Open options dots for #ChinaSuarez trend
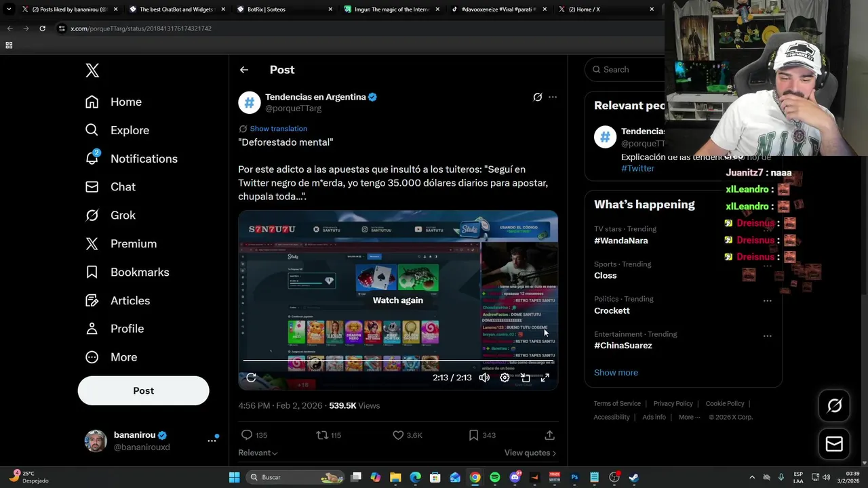Screen dimensions: 868x488 click(x=767, y=335)
